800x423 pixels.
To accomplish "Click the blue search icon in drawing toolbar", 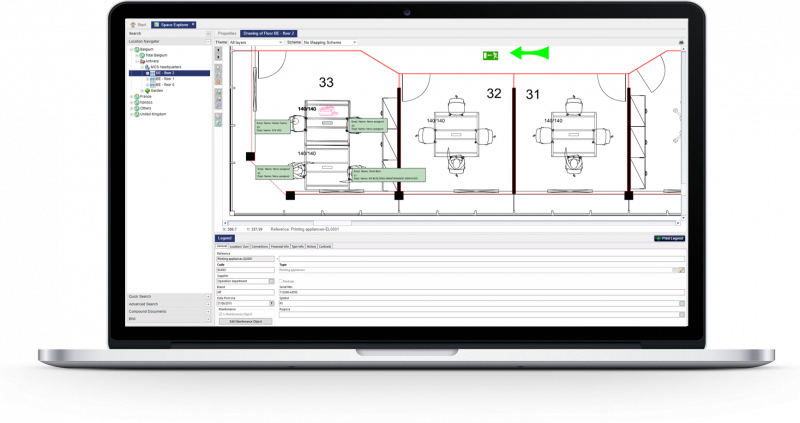I will coord(218,106).
